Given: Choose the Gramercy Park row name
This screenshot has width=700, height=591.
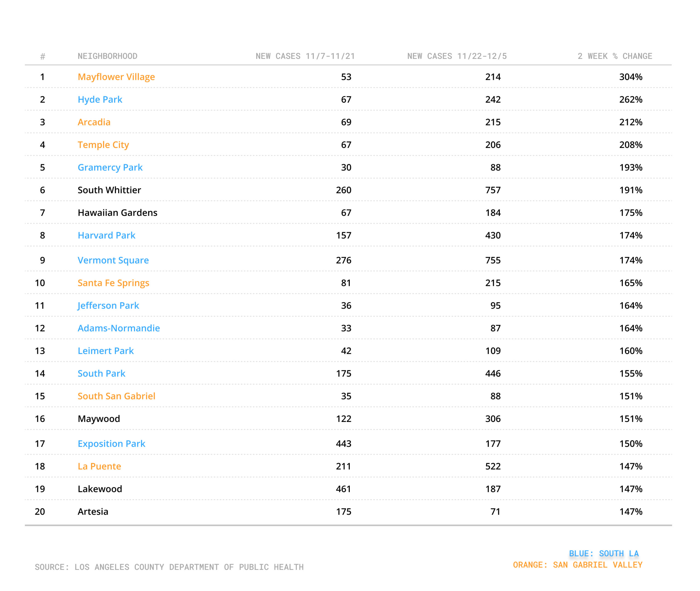Looking at the screenshot, I should click(x=110, y=167).
